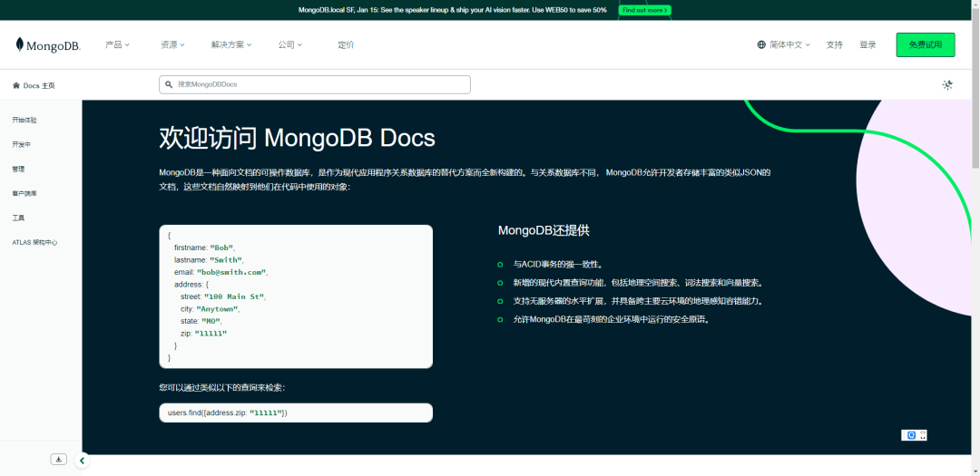Click the download docs icon button
980x476 pixels.
58,459
